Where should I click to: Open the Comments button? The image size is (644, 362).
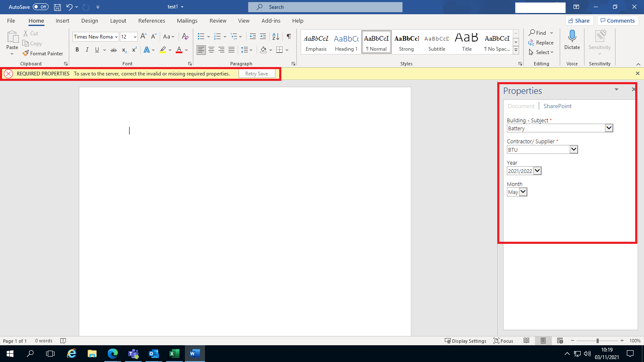click(x=618, y=21)
